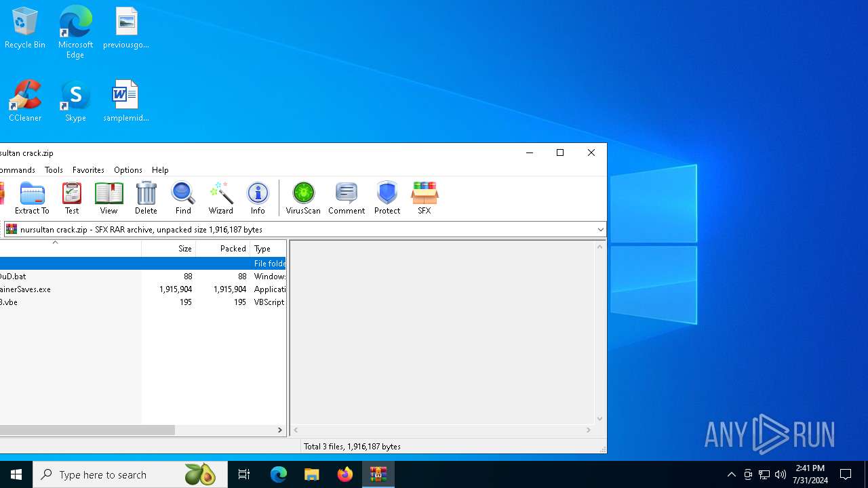The width and height of the screenshot is (868, 488).
Task: Sort by the Packed column header
Action: pos(223,249)
